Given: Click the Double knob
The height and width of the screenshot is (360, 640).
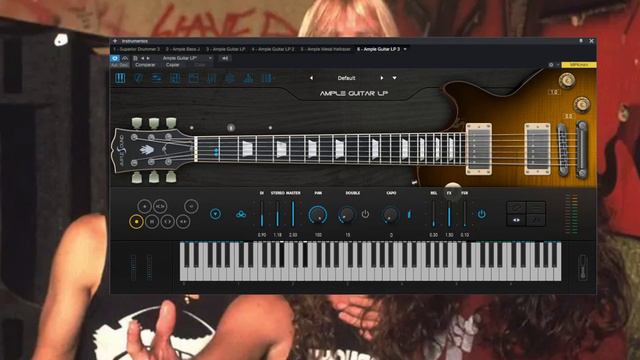Looking at the screenshot, I should tap(347, 214).
